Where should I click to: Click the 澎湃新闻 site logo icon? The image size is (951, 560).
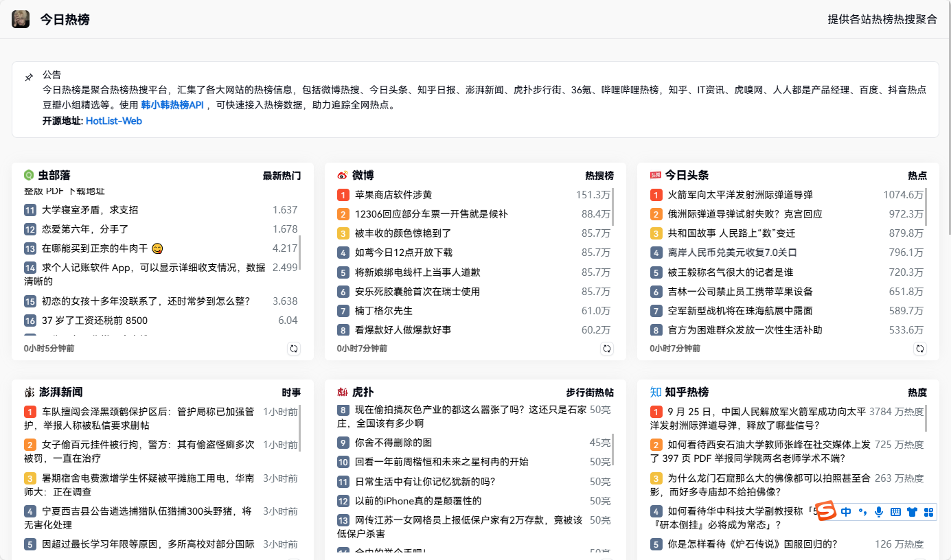point(29,392)
